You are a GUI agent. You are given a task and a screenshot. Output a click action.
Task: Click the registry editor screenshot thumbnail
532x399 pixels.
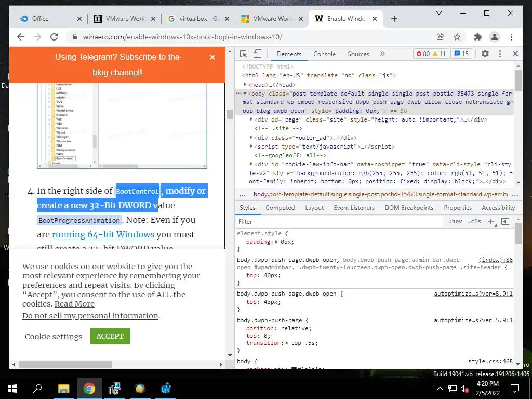coord(122,126)
